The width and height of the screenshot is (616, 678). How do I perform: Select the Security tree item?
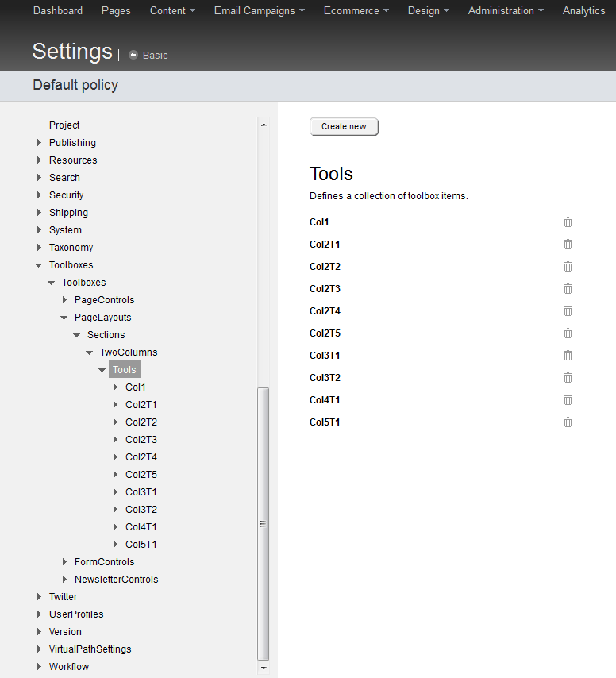(x=66, y=195)
